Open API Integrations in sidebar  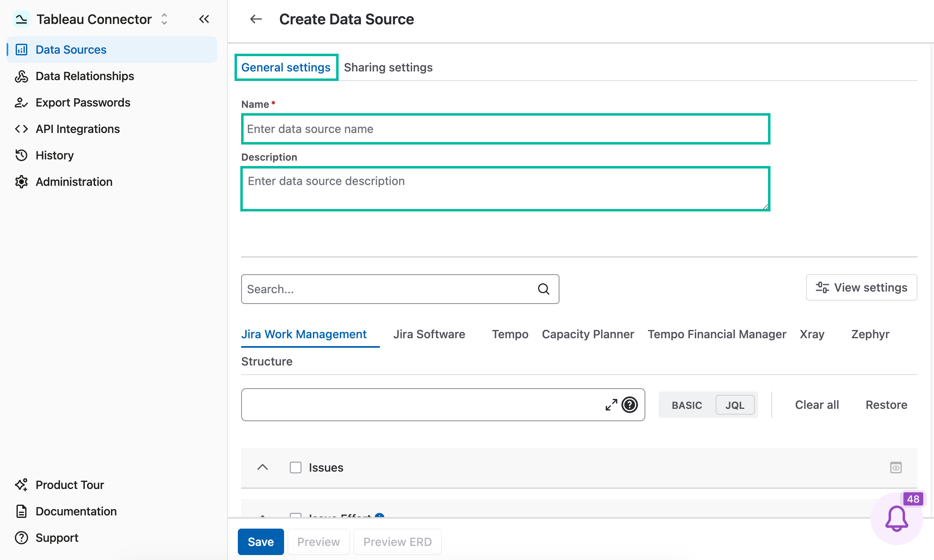tap(112, 129)
